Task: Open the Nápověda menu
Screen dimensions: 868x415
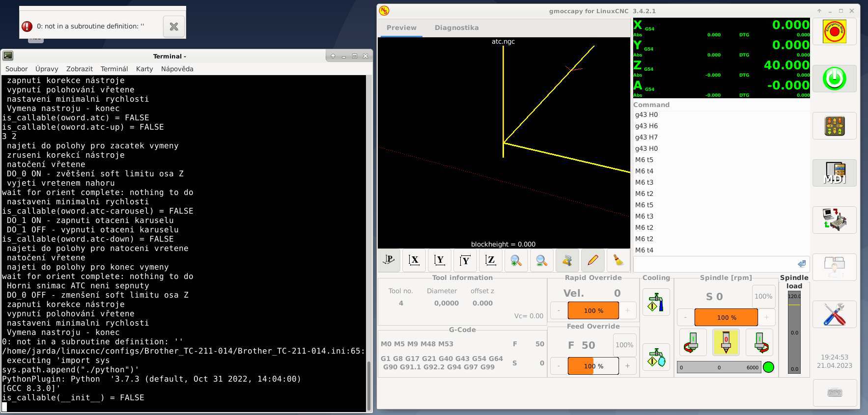Action: pyautogui.click(x=177, y=69)
